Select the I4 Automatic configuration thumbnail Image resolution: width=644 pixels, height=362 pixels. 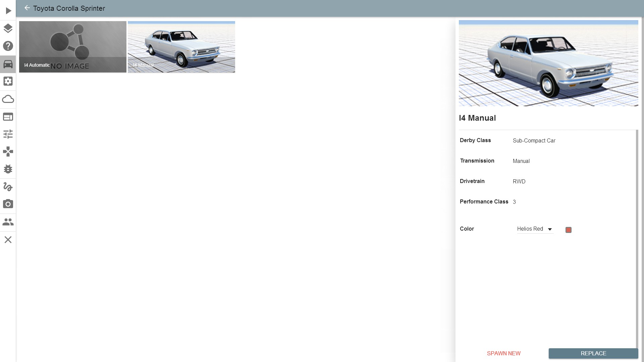coord(73,47)
